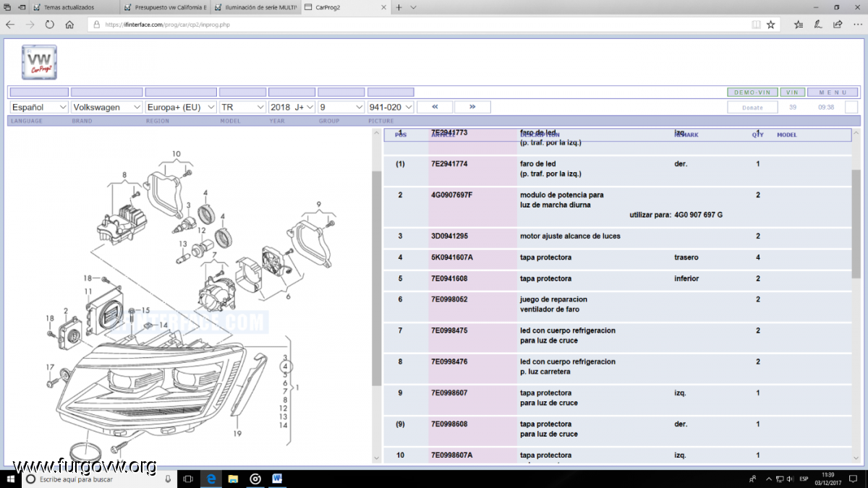
Task: Open browser settings and more menu
Action: [857, 25]
